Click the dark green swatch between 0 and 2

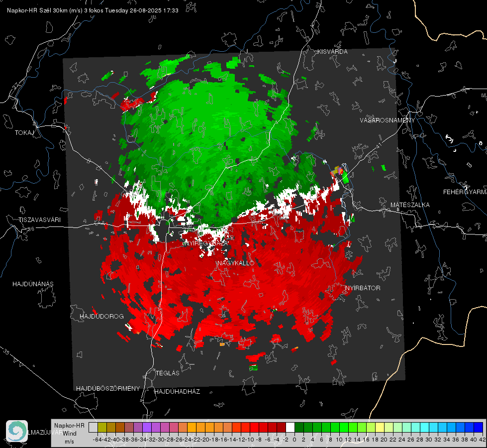click(x=299, y=428)
